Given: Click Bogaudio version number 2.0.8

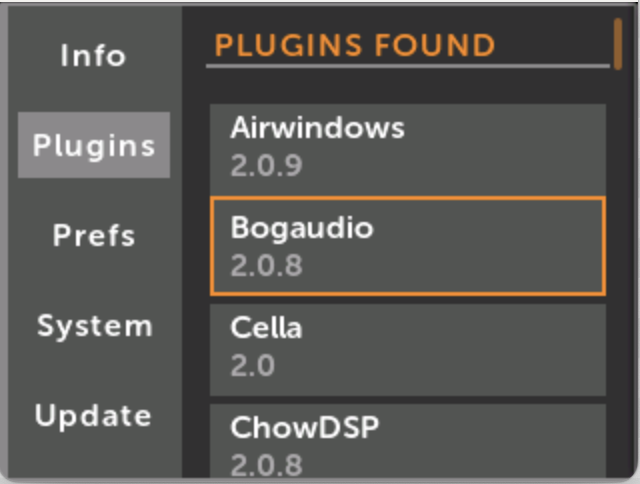Looking at the screenshot, I should tap(266, 265).
